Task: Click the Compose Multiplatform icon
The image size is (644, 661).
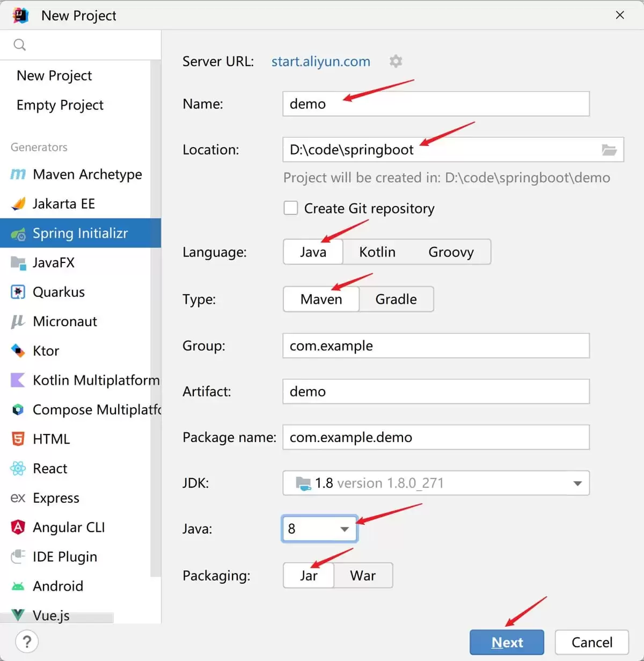Action: 18,410
